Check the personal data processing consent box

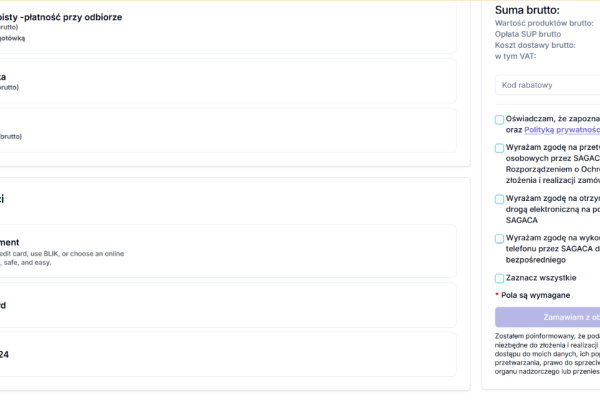[500, 149]
